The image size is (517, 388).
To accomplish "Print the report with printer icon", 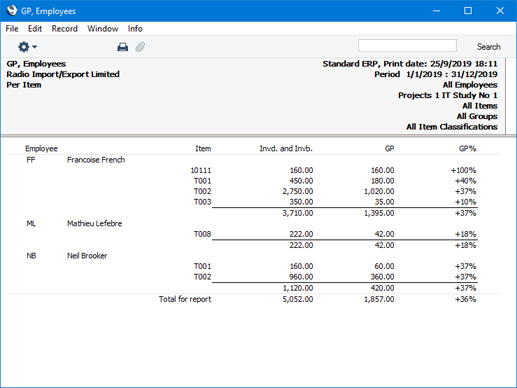I will click(x=123, y=47).
